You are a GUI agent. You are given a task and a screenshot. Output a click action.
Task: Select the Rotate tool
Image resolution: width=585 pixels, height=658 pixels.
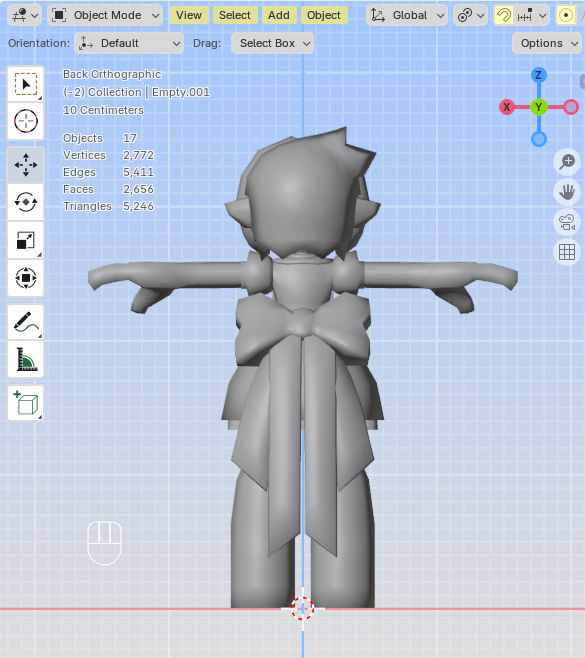point(26,202)
